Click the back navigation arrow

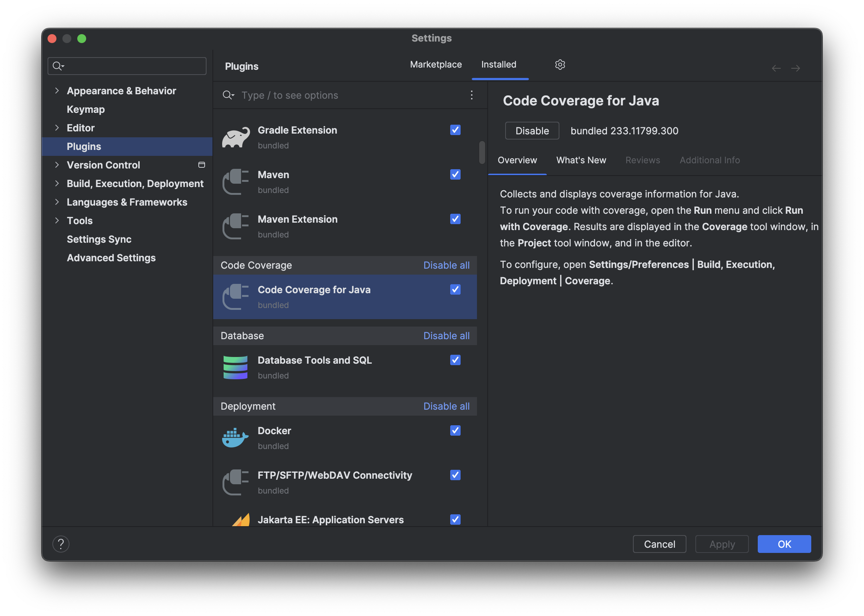point(776,68)
